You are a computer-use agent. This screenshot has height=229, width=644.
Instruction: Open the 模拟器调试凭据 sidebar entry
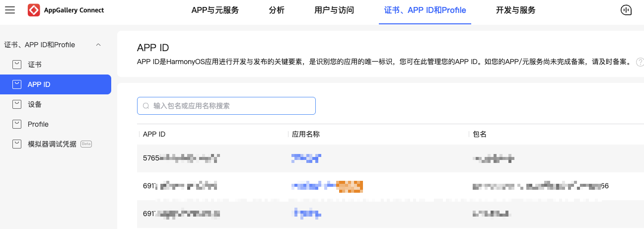click(x=52, y=144)
